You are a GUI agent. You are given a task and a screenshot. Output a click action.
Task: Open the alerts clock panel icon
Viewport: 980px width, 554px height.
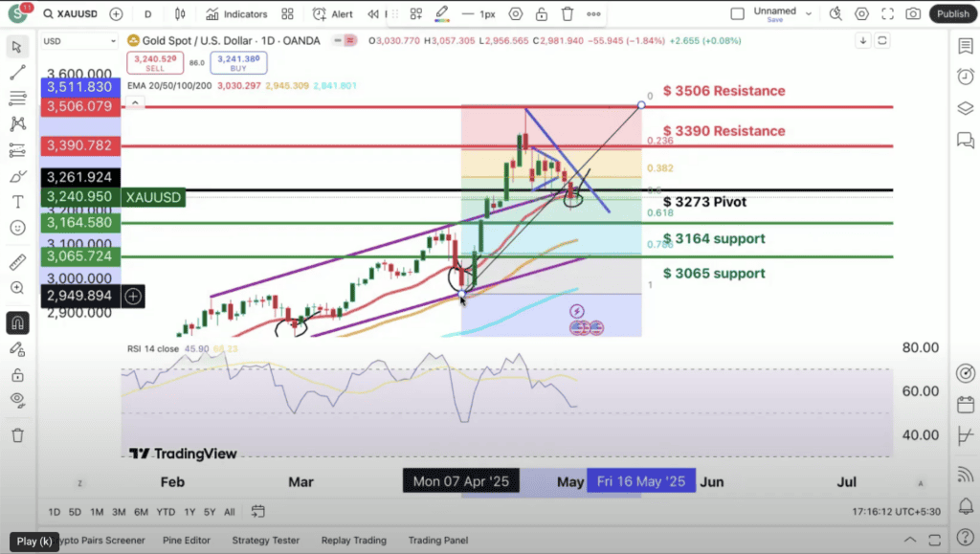coord(966,77)
